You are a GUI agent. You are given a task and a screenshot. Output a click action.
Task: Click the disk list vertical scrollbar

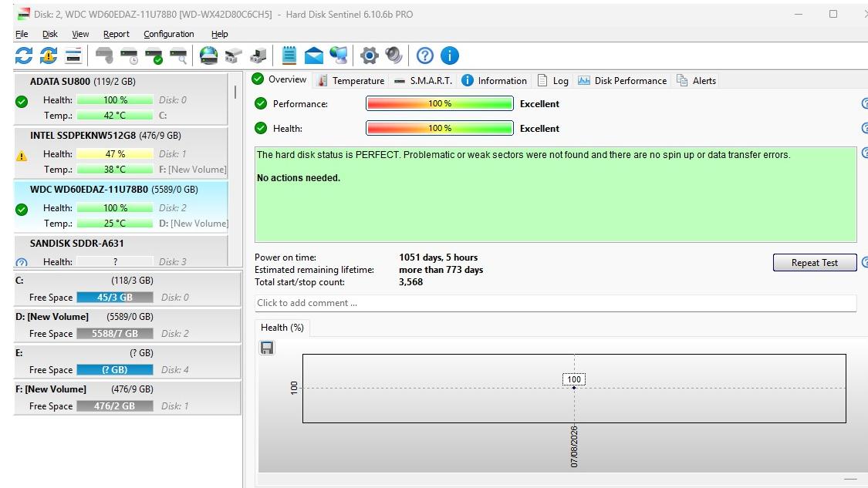pyautogui.click(x=235, y=92)
